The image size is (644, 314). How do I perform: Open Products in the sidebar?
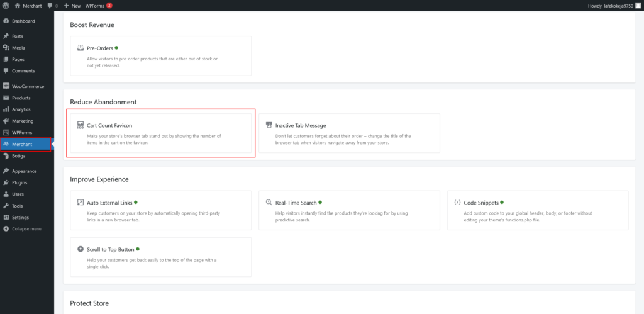27,98
